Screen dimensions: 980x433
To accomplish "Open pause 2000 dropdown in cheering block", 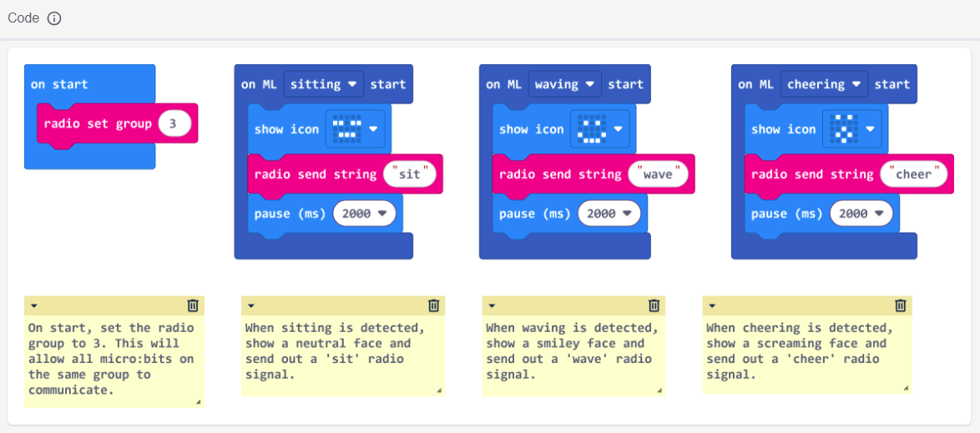I will pyautogui.click(x=860, y=214).
